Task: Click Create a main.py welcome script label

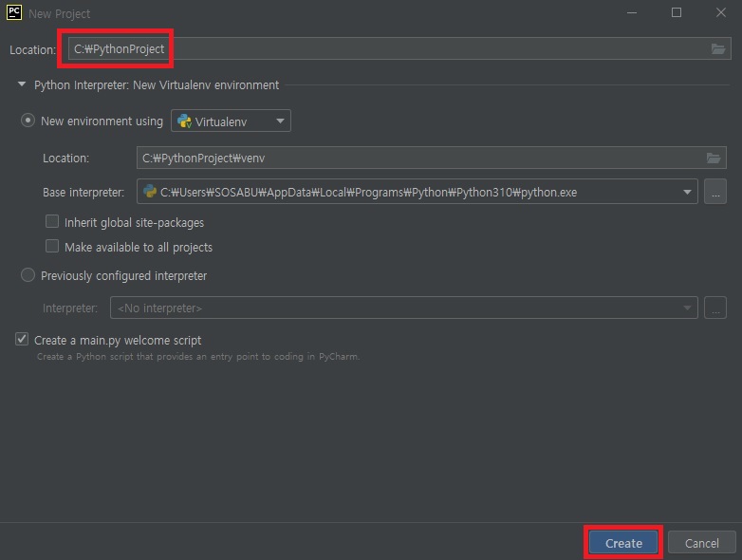Action: point(118,340)
